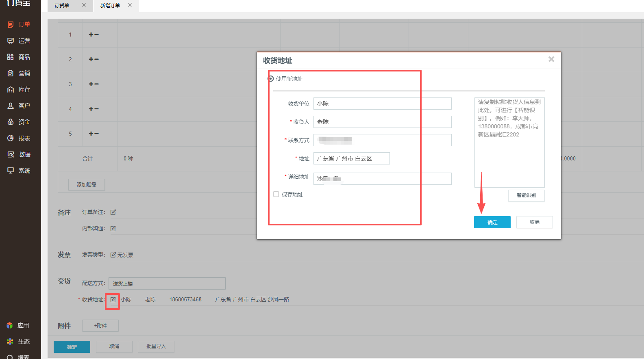Switch to the 订货单 tab

[x=62, y=5]
